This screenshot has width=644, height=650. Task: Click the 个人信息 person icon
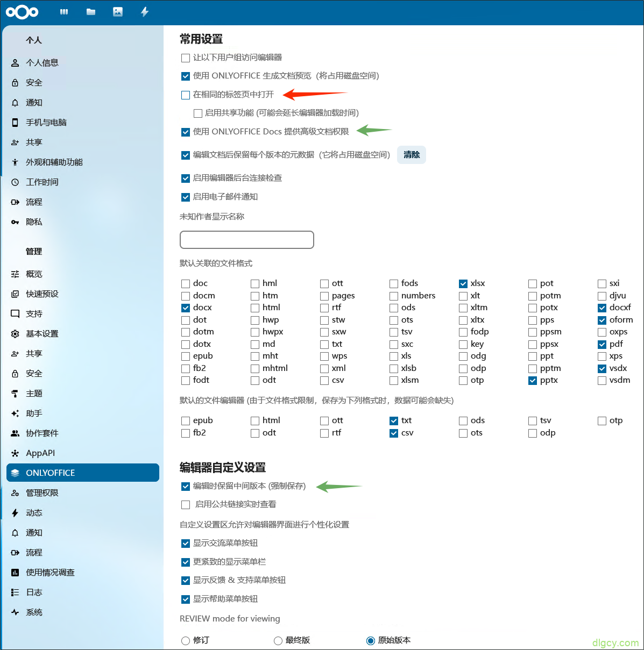[15, 63]
